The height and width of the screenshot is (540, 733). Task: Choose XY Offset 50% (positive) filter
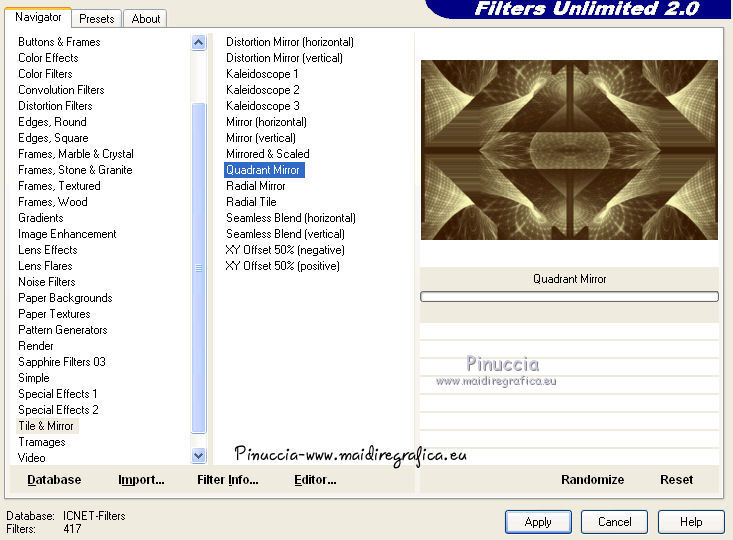282,266
